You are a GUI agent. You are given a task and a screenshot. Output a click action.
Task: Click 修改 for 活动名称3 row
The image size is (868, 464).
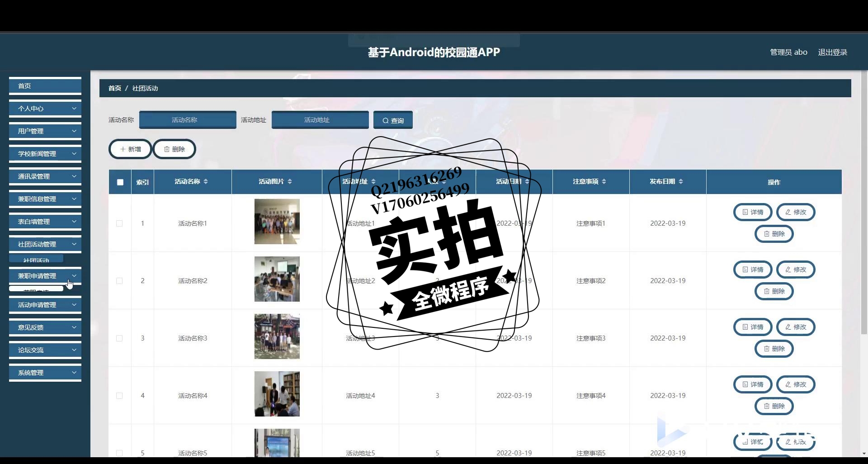tap(796, 327)
